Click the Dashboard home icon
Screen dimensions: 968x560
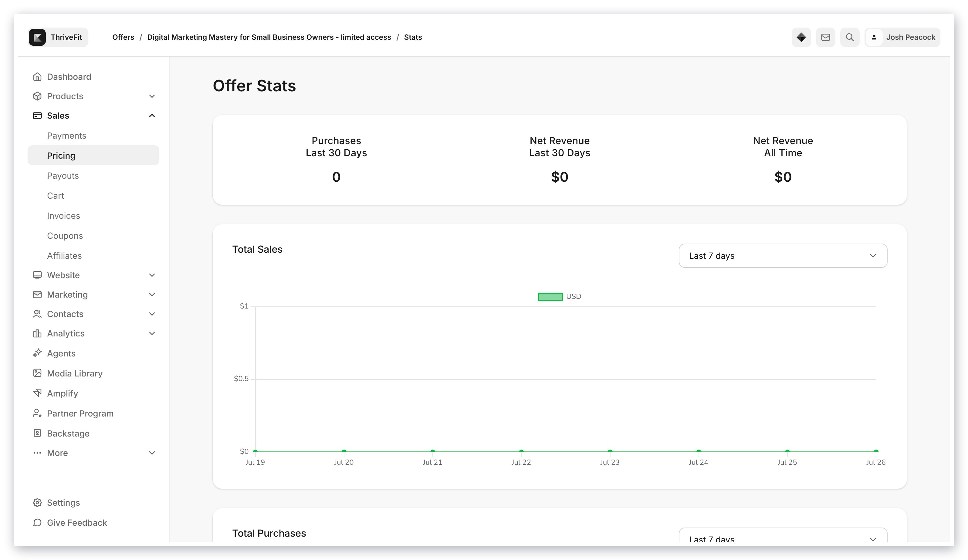click(37, 77)
